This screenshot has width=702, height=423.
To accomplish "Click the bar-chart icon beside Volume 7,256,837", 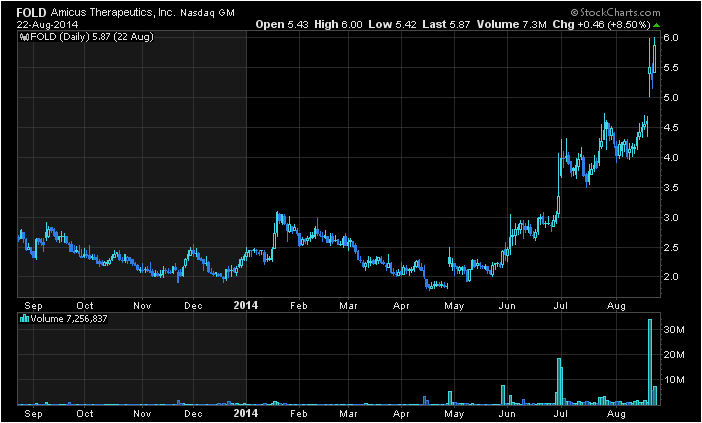I will [x=25, y=319].
